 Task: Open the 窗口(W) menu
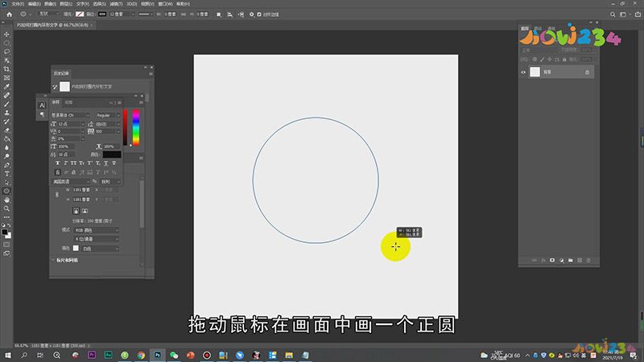[x=165, y=4]
